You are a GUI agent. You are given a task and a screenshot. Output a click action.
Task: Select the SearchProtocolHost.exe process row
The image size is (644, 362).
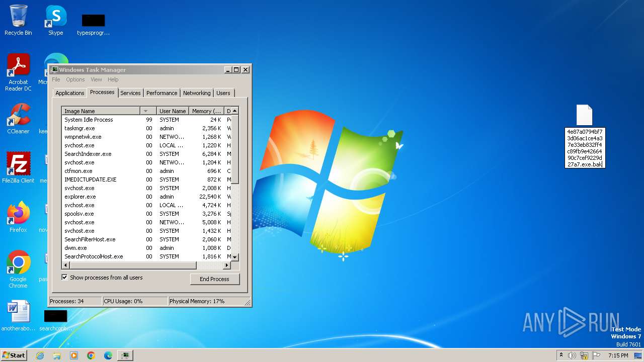[x=146, y=256]
